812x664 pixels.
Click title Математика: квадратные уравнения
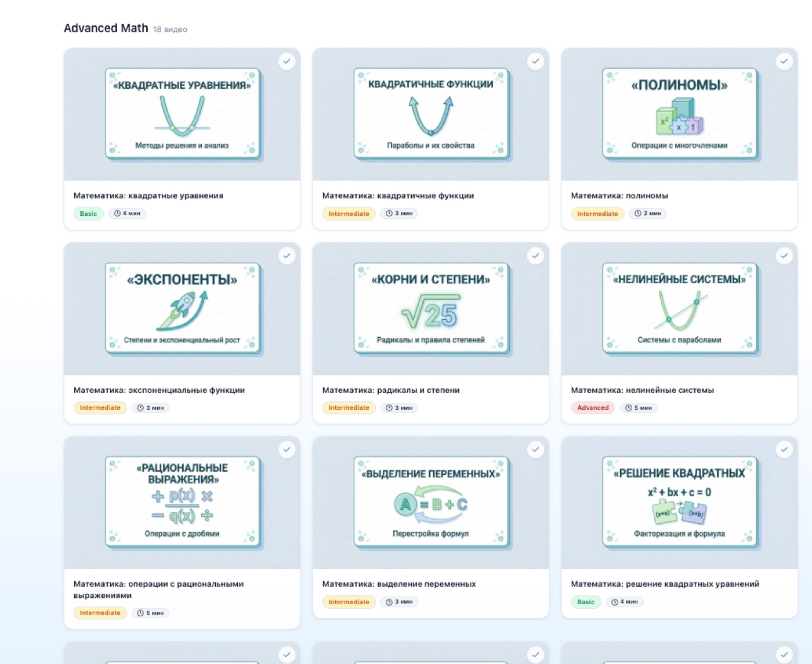tap(148, 196)
